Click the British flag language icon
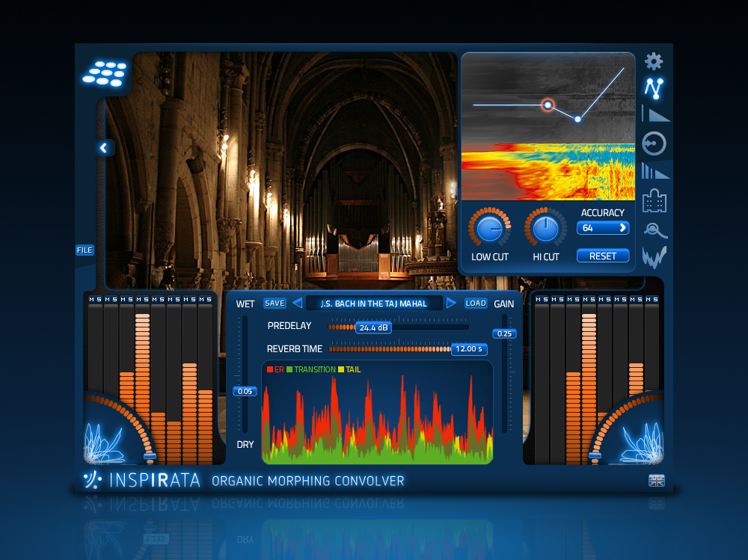 657,480
